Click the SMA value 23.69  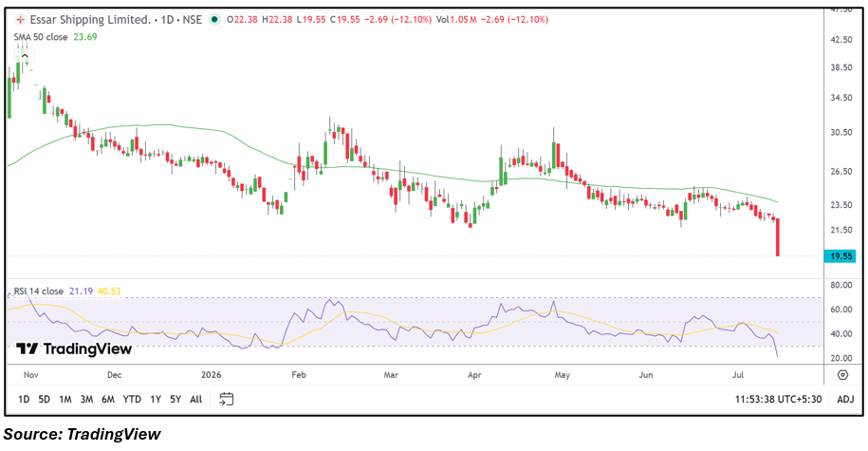click(x=85, y=37)
